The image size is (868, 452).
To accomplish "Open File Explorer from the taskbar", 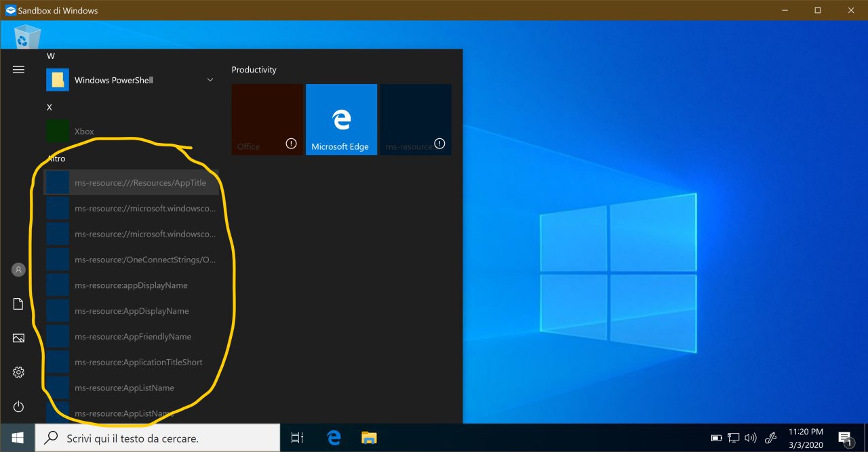I will click(x=369, y=438).
